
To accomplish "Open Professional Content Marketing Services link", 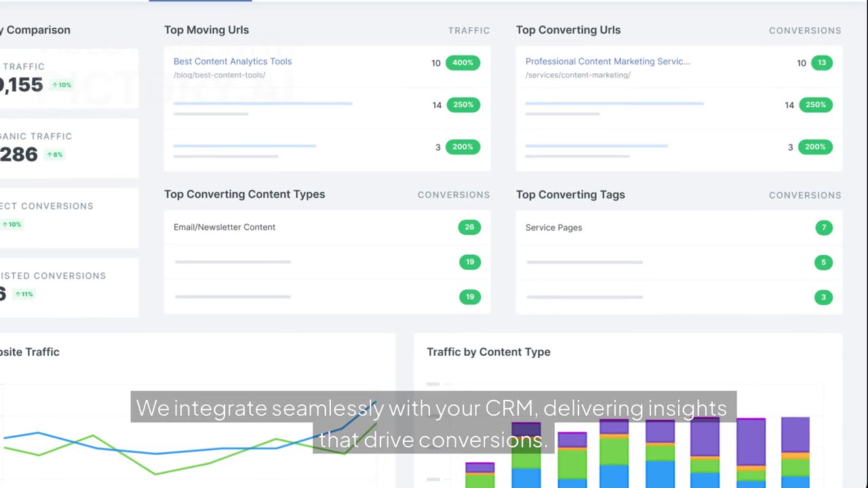I will (x=608, y=61).
